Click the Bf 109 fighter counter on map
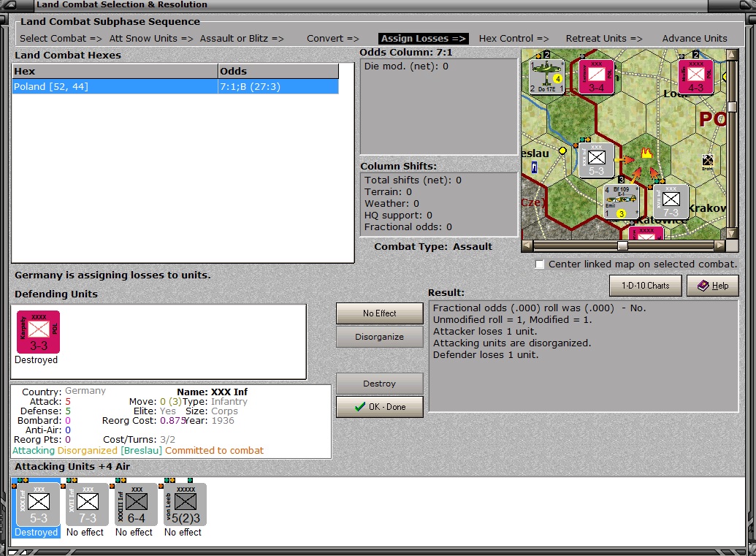Image resolution: width=756 pixels, height=556 pixels. point(622,202)
